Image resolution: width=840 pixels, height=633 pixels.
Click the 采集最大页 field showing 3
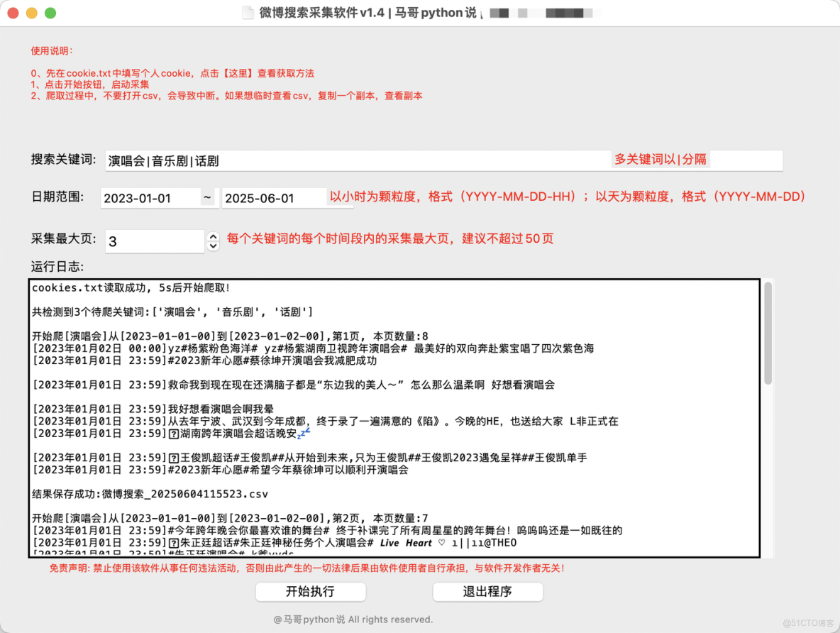click(155, 241)
